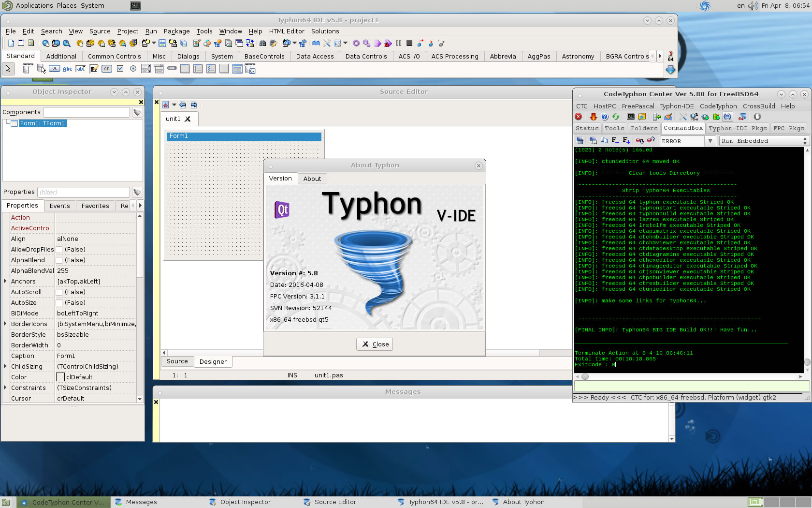Switch to the About tab in About Typhon

click(x=312, y=179)
